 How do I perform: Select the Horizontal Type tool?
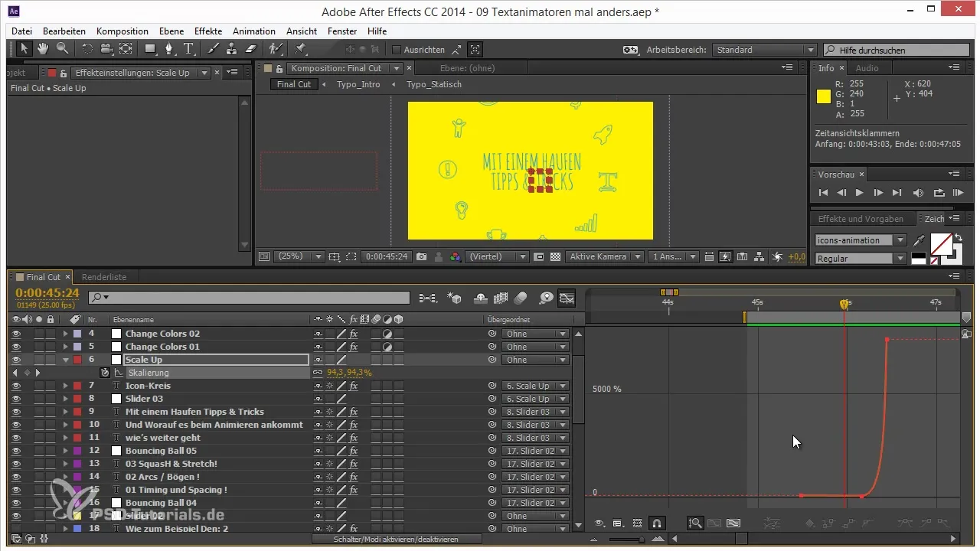pos(188,49)
